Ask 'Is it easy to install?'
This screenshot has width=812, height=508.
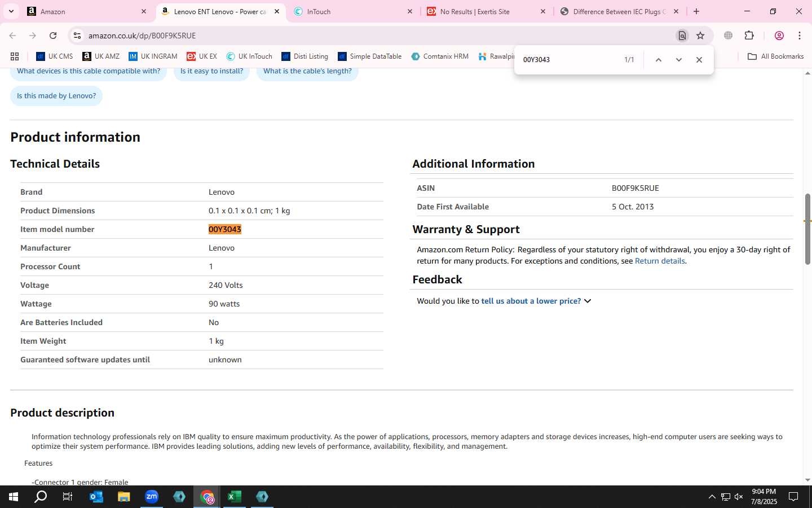point(211,71)
